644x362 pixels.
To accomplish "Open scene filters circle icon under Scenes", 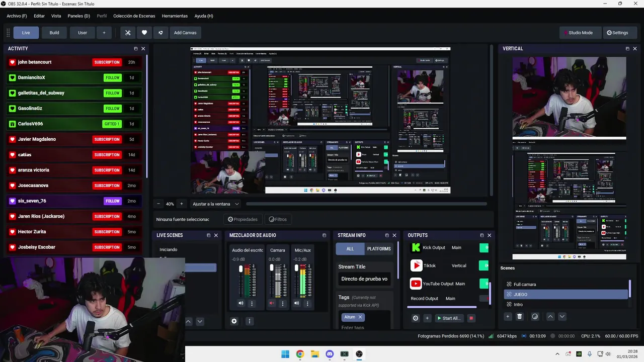I will point(535,316).
